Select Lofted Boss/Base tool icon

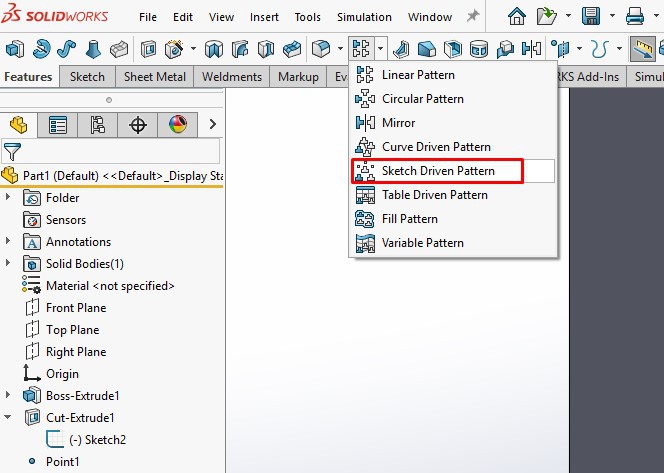pyautogui.click(x=93, y=49)
